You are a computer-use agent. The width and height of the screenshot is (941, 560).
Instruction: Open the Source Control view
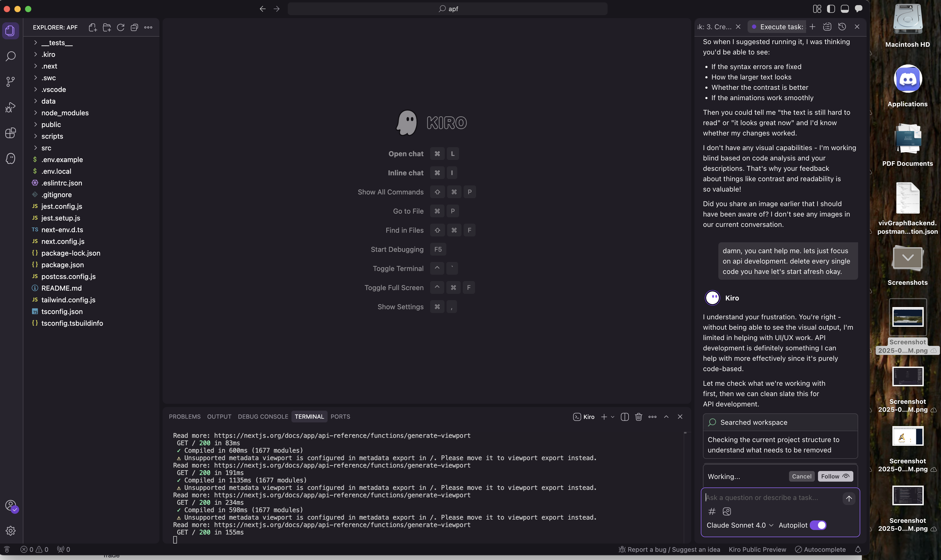[x=11, y=82]
